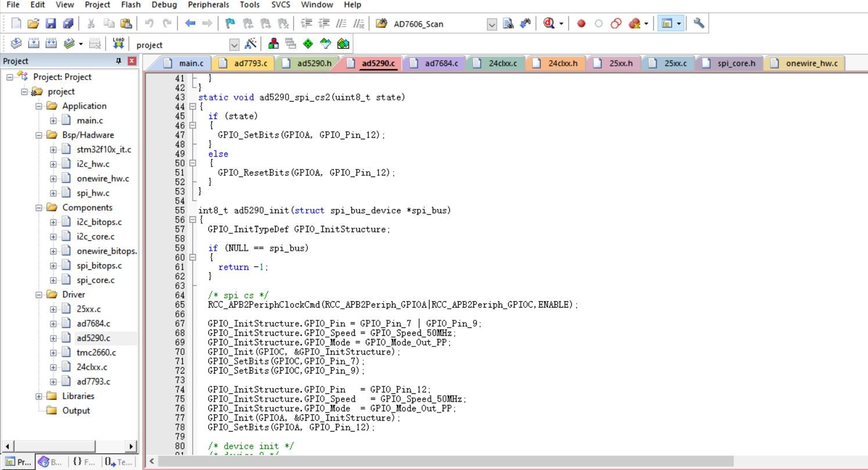Screen dimensions: 868x470
Task: Open the Peripherals menu
Action: point(208,5)
